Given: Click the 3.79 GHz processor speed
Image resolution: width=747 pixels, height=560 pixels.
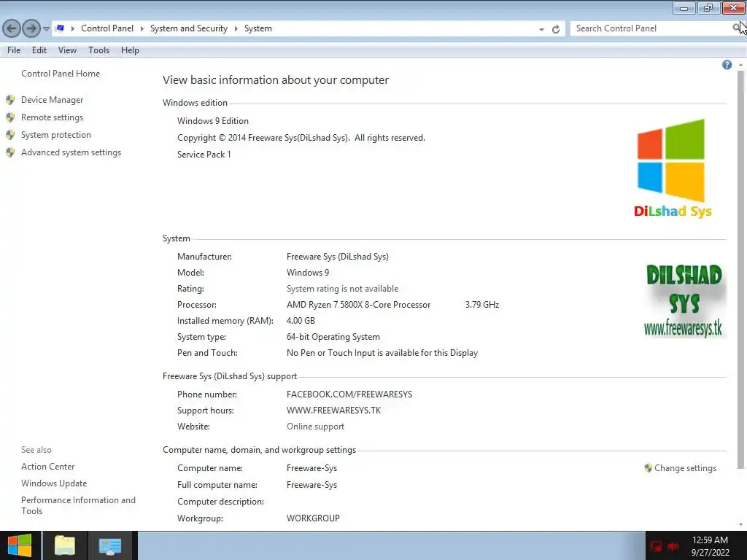Looking at the screenshot, I should (x=482, y=305).
